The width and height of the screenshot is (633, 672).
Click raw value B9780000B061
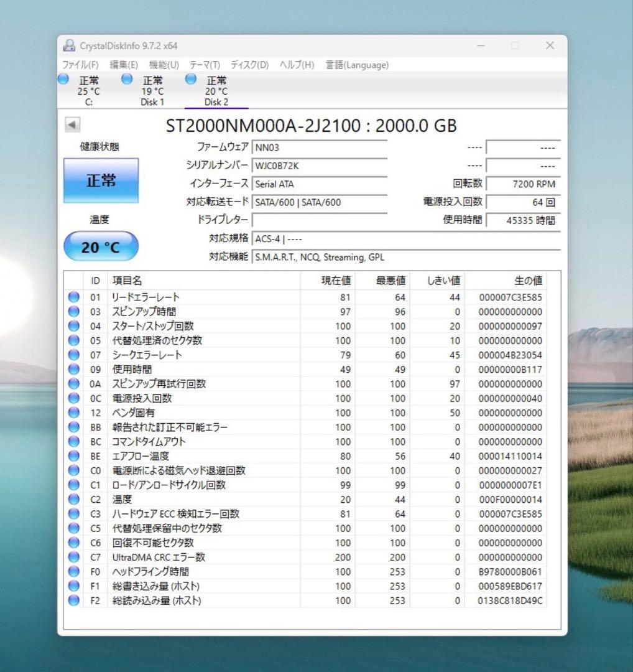click(510, 572)
